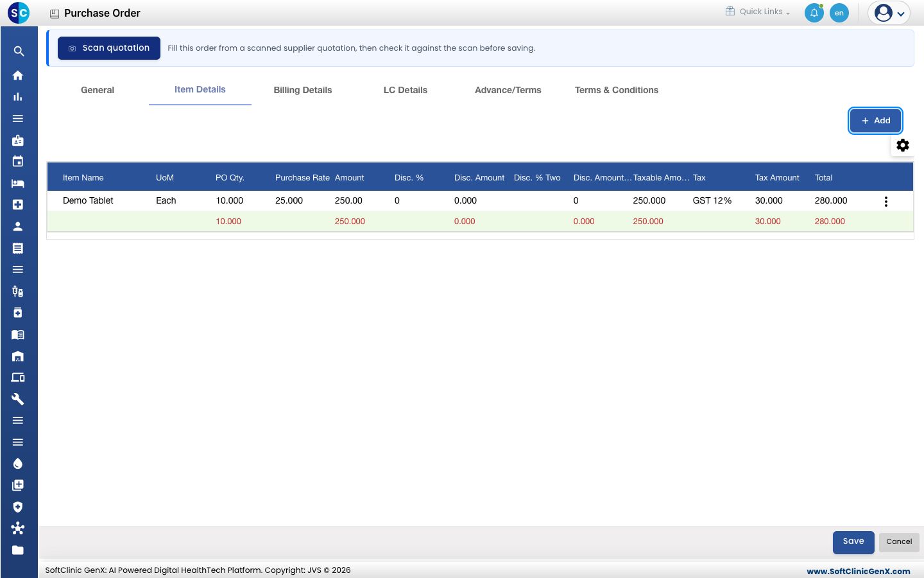Open the bed (inpatient) sidebar icon
The height and width of the screenshot is (578, 924).
tap(18, 183)
